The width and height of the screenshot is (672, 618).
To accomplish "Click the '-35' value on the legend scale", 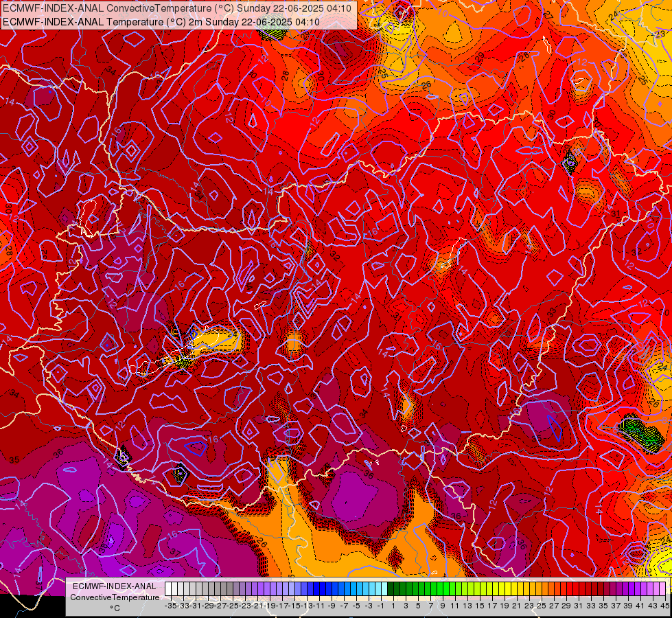I will 170,606.
